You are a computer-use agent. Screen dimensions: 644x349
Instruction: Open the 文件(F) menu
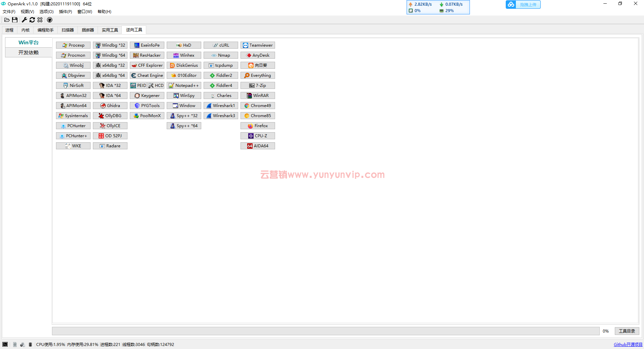pos(9,12)
